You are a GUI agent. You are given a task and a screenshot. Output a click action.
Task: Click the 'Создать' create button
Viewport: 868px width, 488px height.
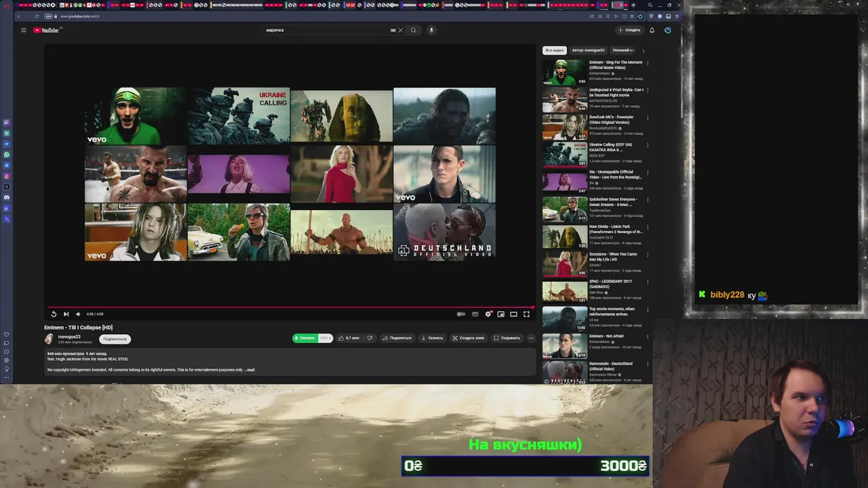pos(629,30)
